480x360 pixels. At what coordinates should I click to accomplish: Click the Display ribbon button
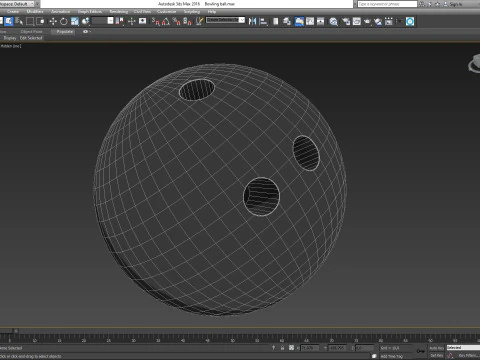(10, 38)
